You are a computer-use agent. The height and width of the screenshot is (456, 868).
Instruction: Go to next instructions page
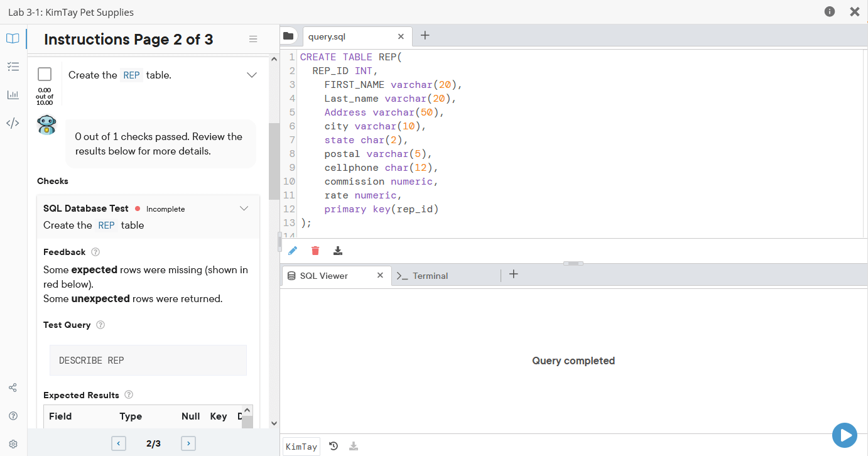(188, 443)
